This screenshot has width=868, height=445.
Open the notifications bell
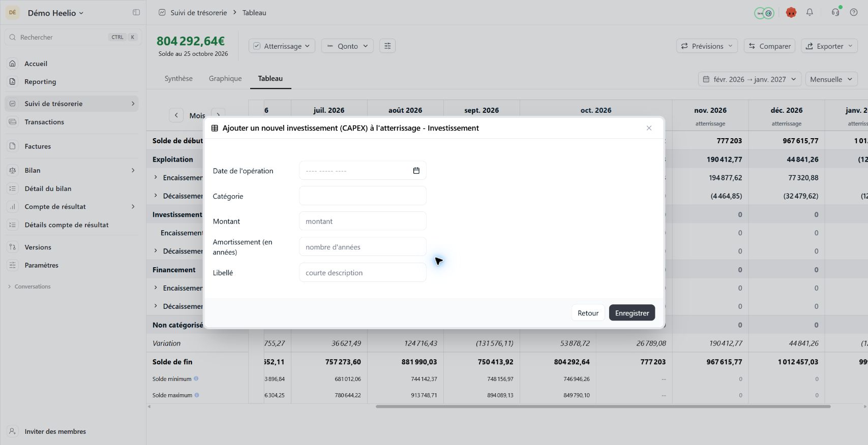click(810, 13)
